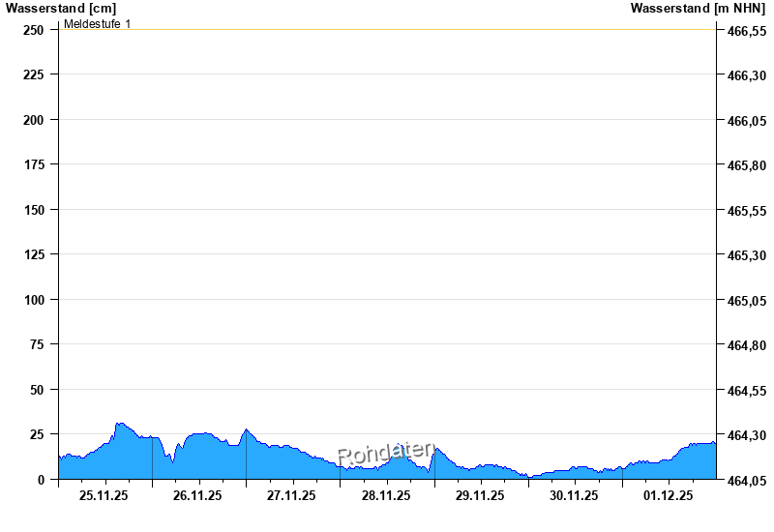Click the 100 cm tick label
The height and width of the screenshot is (532, 774).
[34, 300]
